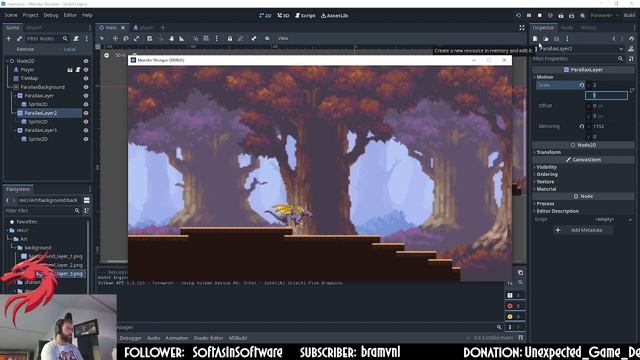
Task: Open the Shader Editor bottom panel
Action: 208,338
